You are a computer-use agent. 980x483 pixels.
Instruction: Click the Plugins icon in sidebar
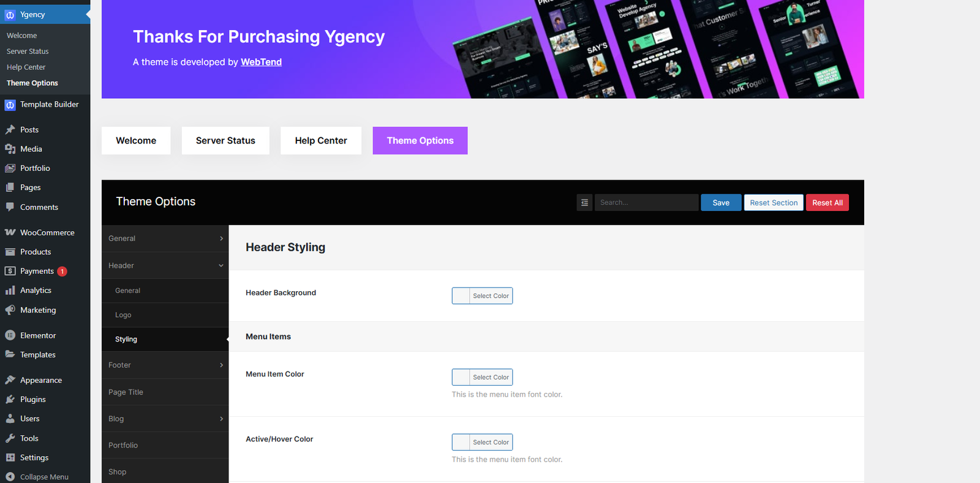click(x=10, y=400)
